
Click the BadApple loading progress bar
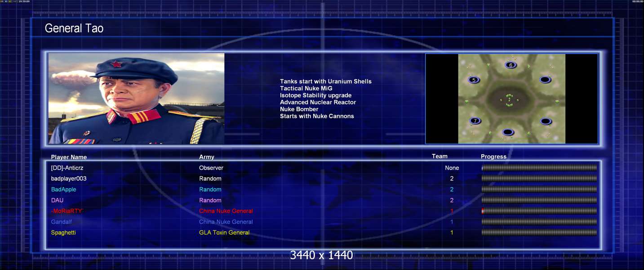[x=539, y=189]
